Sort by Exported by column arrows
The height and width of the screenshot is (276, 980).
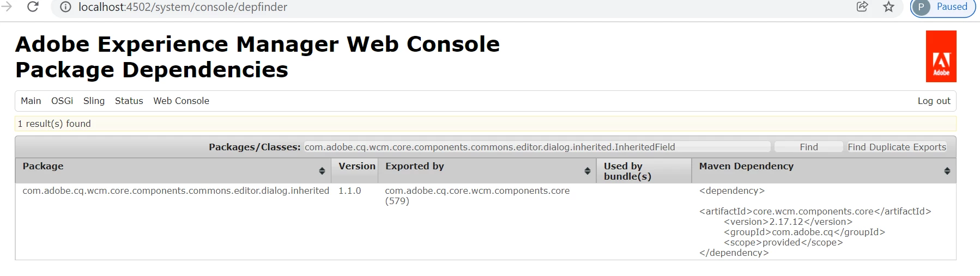588,171
